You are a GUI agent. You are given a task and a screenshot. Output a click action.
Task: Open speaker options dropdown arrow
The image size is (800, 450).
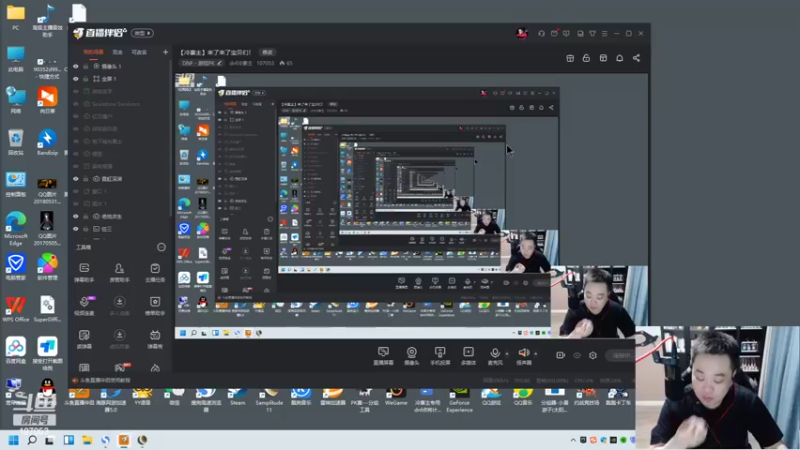536,353
